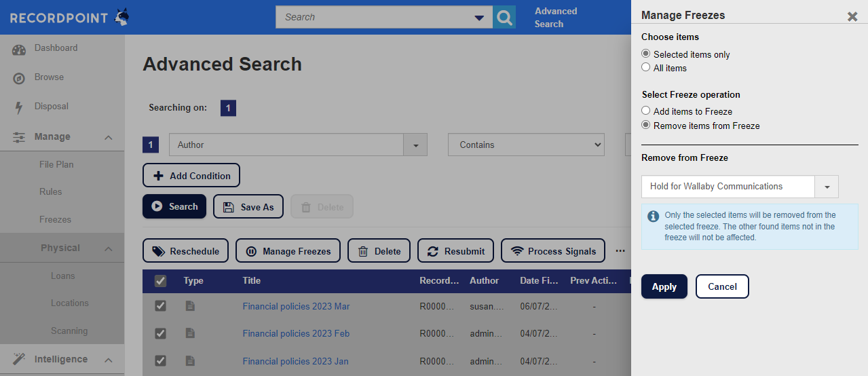This screenshot has width=868, height=376.
Task: Click the Apply button
Action: coord(664,286)
